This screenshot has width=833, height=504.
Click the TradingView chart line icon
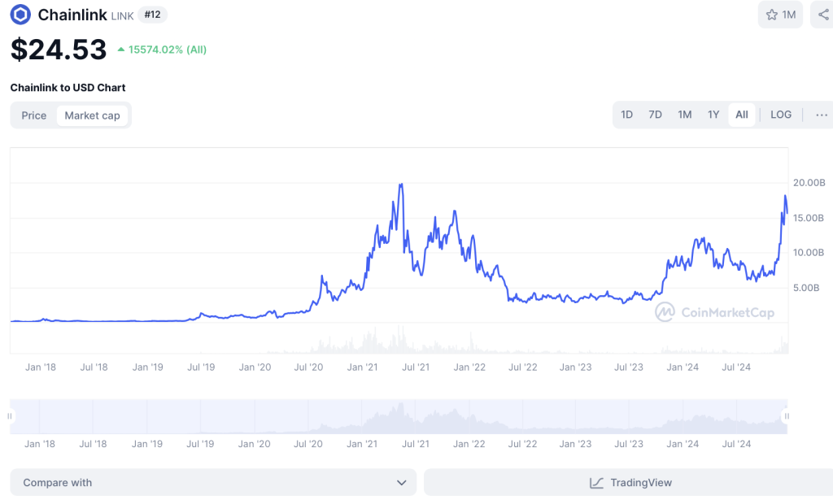[596, 483]
